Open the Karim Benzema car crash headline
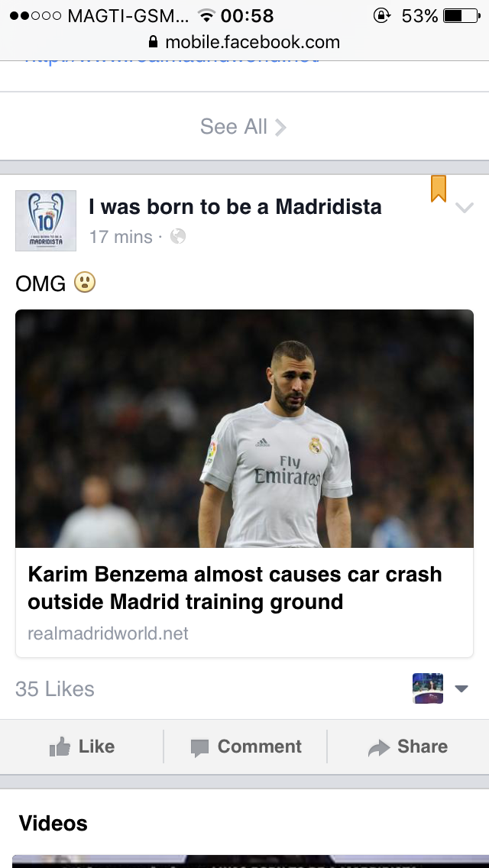This screenshot has height=868, width=489. (235, 588)
